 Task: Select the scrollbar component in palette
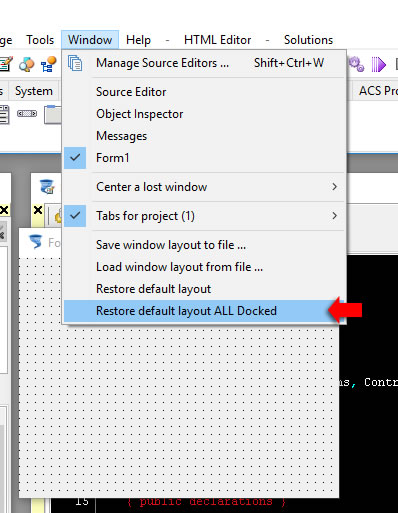pos(27,114)
